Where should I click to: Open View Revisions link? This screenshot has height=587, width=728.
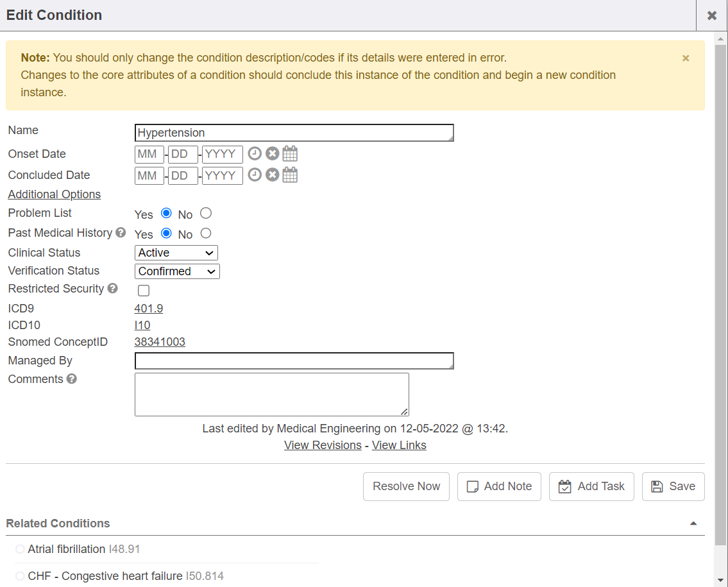click(x=323, y=445)
